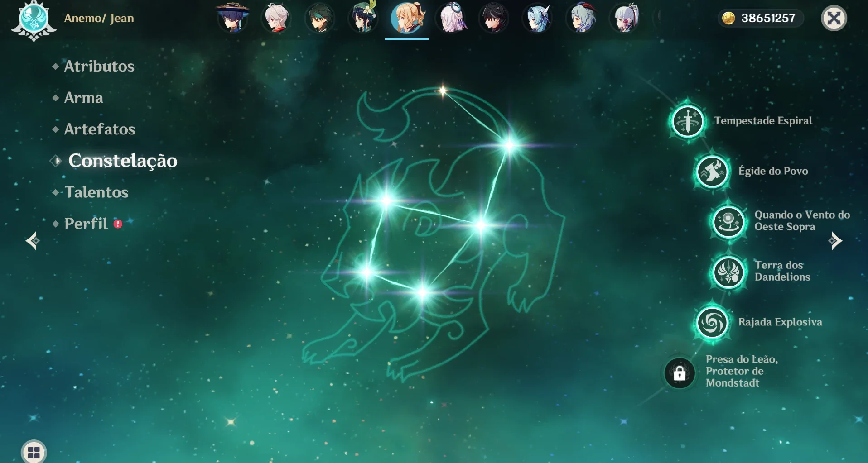Image resolution: width=868 pixels, height=463 pixels.
Task: Close the character screen with X button
Action: 834,18
